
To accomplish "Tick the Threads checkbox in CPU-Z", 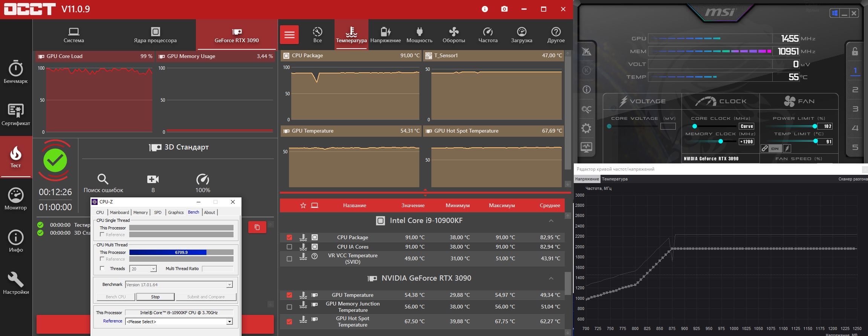I will pos(102,269).
